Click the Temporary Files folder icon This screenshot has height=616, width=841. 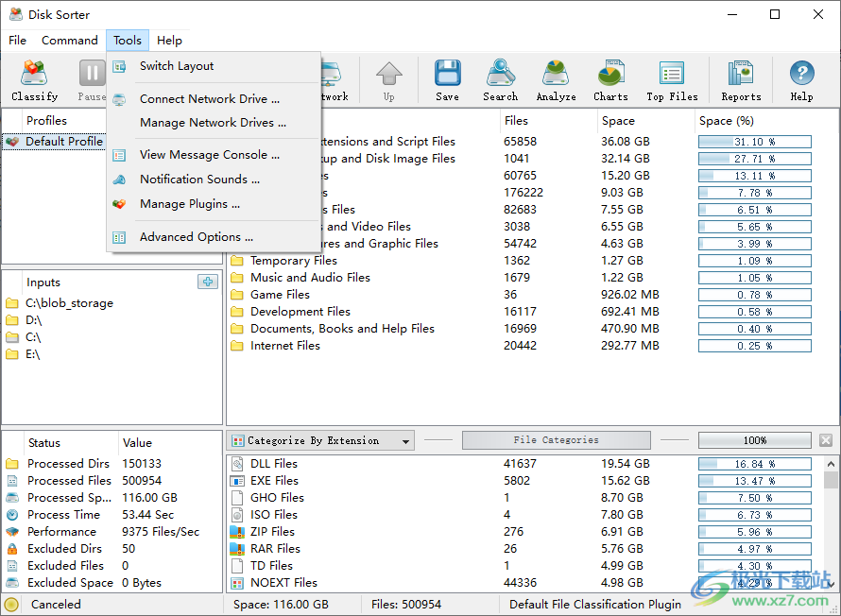click(236, 261)
